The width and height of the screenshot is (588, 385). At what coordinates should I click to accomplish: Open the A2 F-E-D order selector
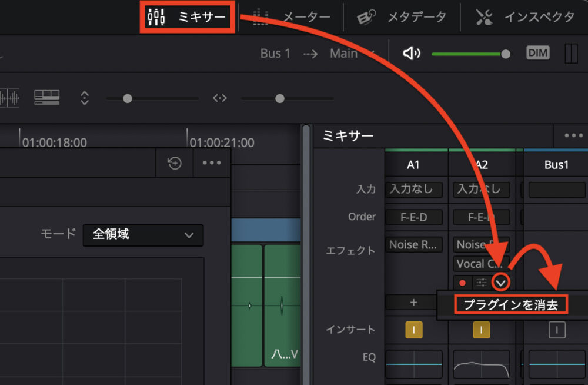(482, 217)
